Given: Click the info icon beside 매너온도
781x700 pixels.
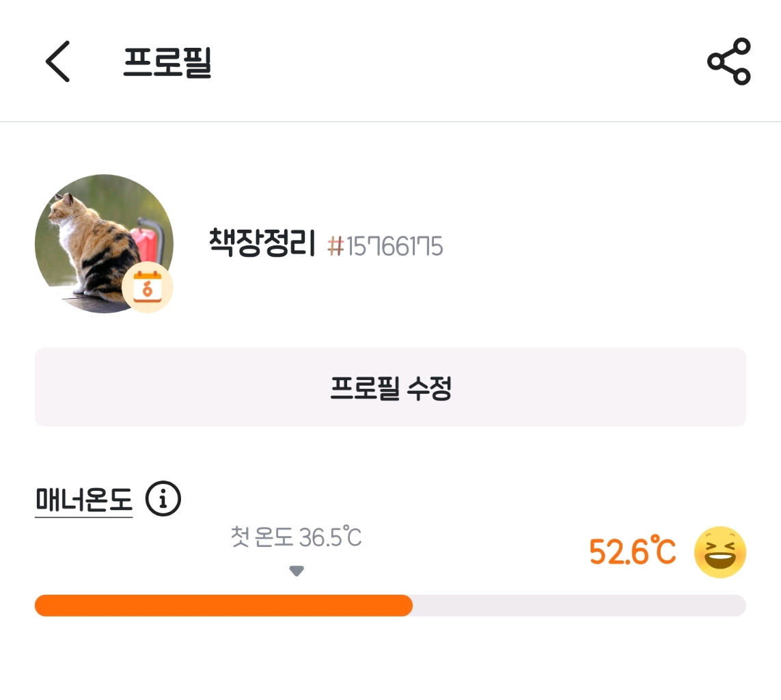Looking at the screenshot, I should point(163,500).
